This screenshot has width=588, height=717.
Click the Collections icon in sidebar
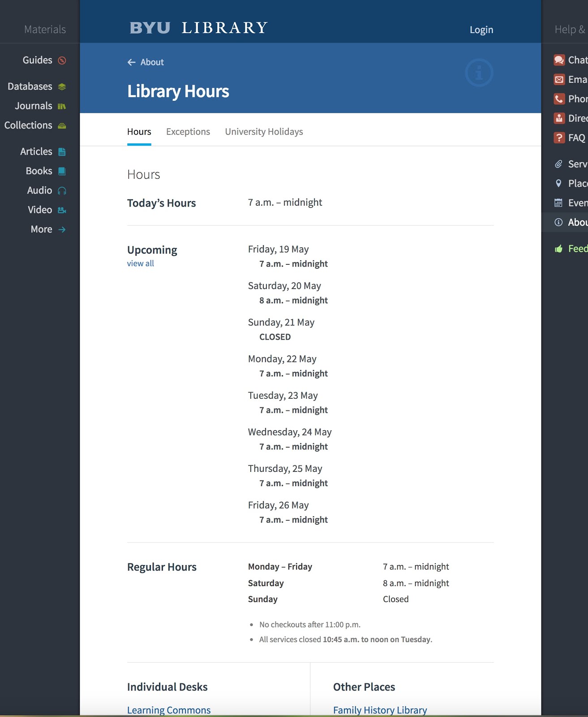62,125
